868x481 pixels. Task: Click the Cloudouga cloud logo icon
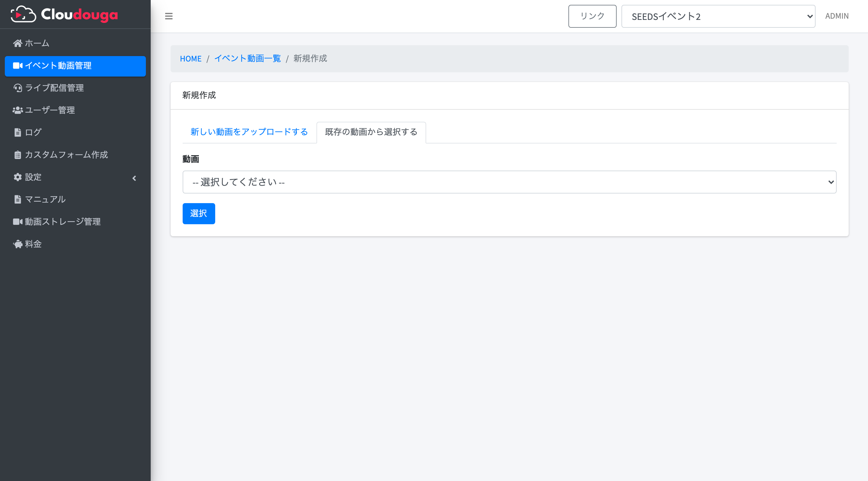(x=23, y=14)
